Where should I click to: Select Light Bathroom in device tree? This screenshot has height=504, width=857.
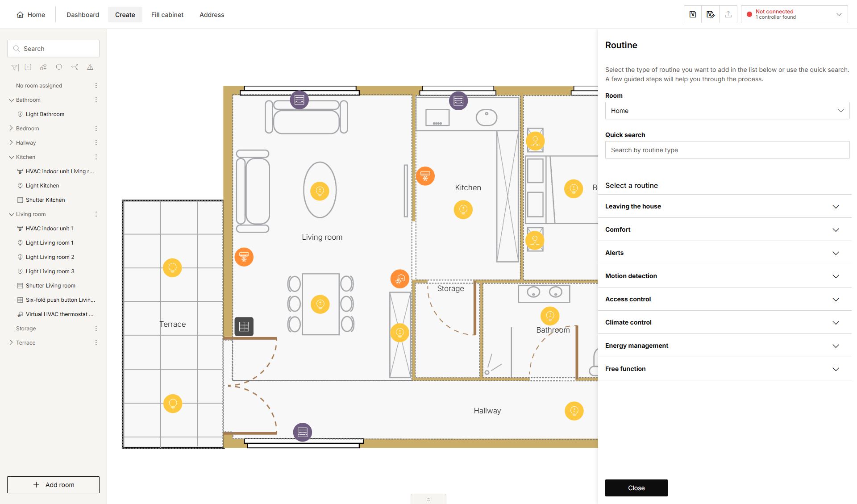point(45,114)
